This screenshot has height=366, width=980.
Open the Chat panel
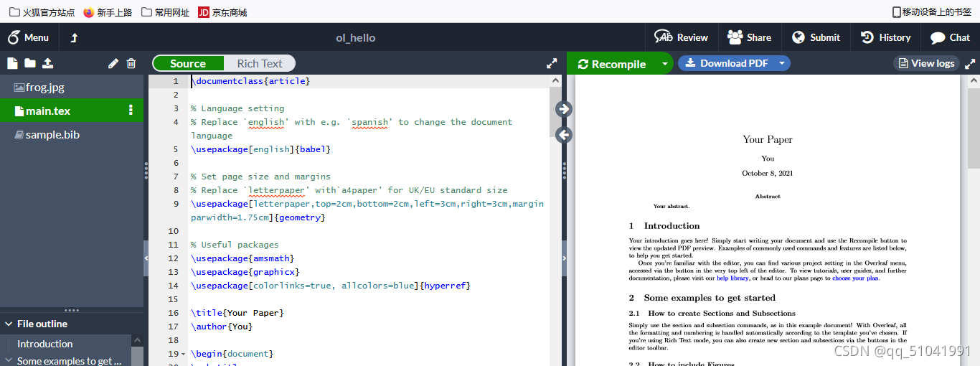tap(950, 37)
